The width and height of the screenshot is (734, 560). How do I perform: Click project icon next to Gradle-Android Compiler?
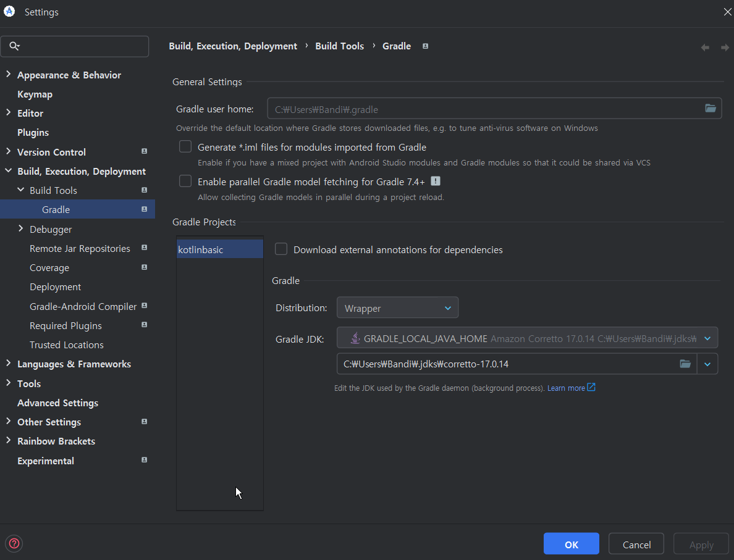144,306
